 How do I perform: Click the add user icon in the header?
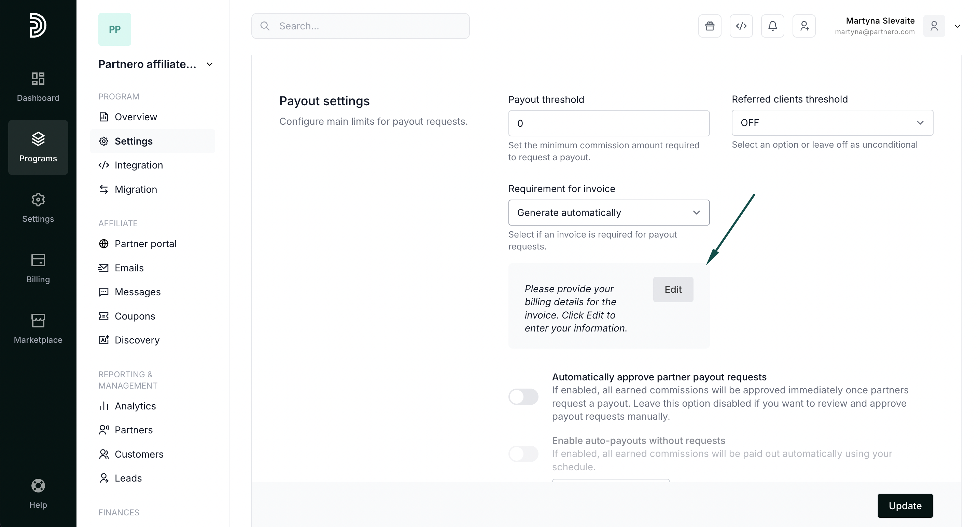804,26
